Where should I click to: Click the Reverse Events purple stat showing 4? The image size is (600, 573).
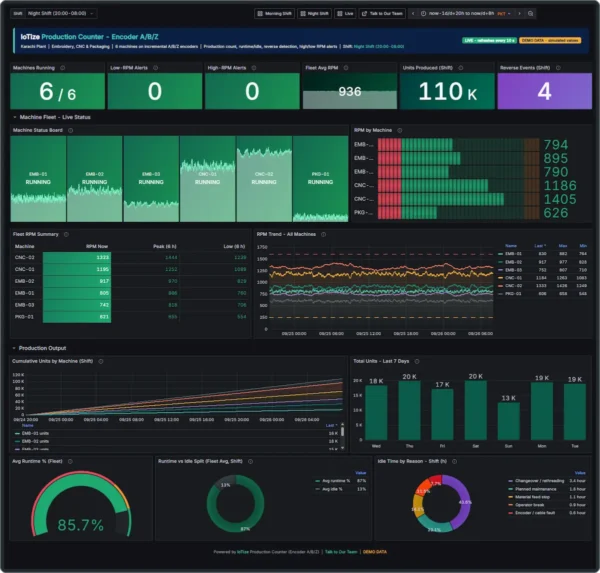[x=545, y=91]
